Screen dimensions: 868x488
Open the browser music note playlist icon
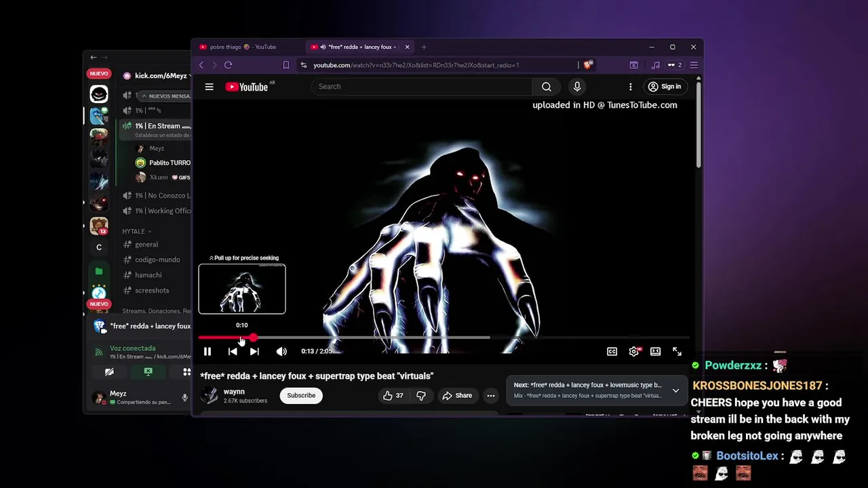click(655, 65)
